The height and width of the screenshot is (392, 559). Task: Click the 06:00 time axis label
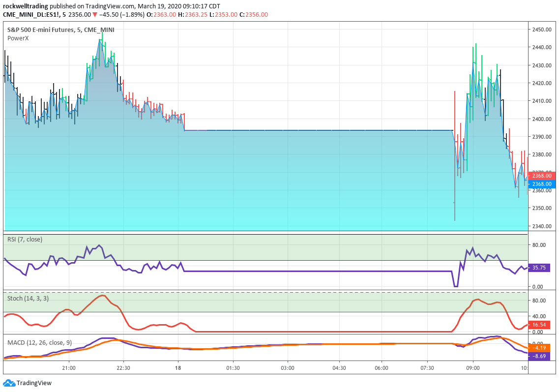click(x=382, y=368)
